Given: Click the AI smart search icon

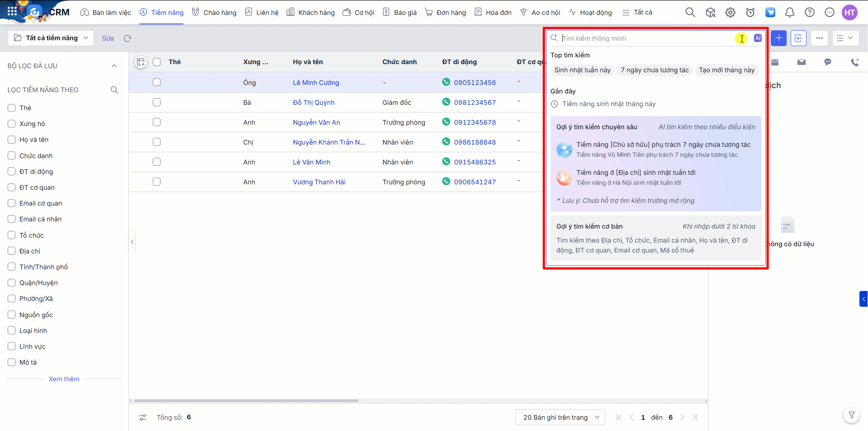Looking at the screenshot, I should [x=758, y=38].
